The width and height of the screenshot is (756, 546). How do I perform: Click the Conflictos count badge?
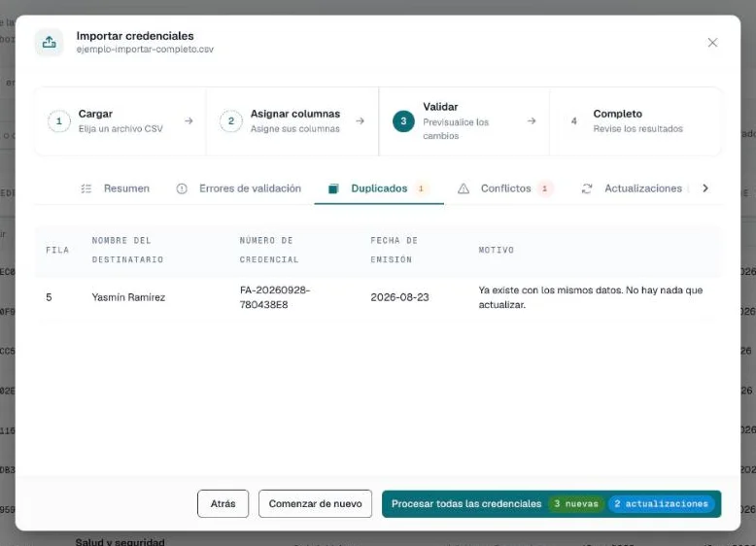(x=545, y=188)
